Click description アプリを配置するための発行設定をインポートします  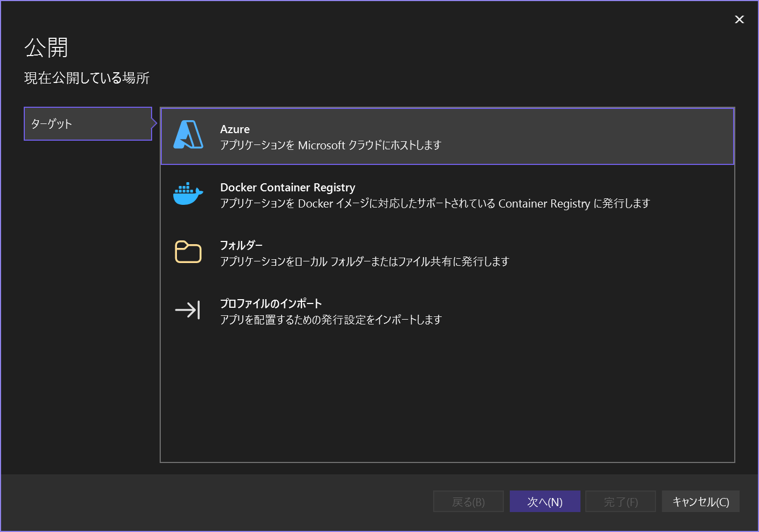[331, 320]
